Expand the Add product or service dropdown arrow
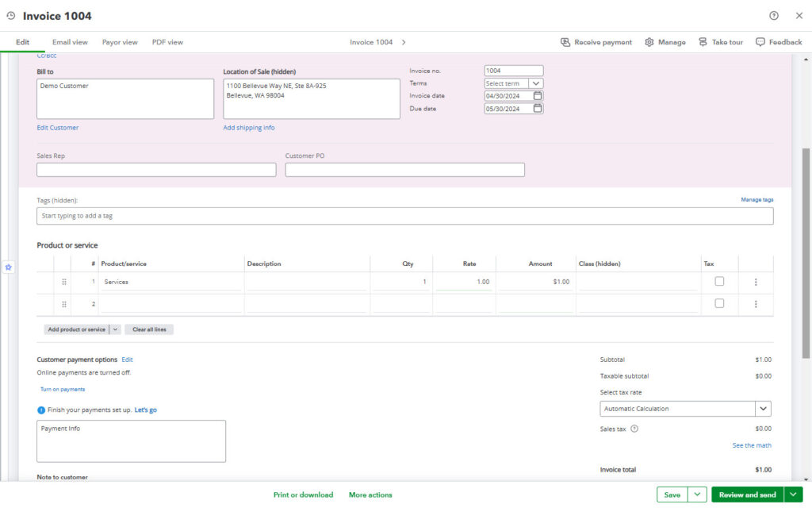This screenshot has height=508, width=812. click(x=116, y=329)
